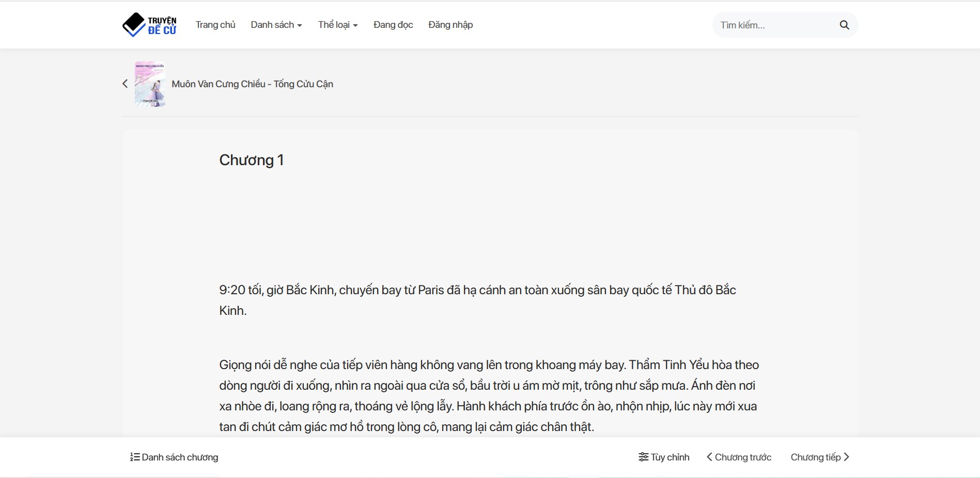
Task: Click the Chương 1 heading
Action: click(252, 160)
